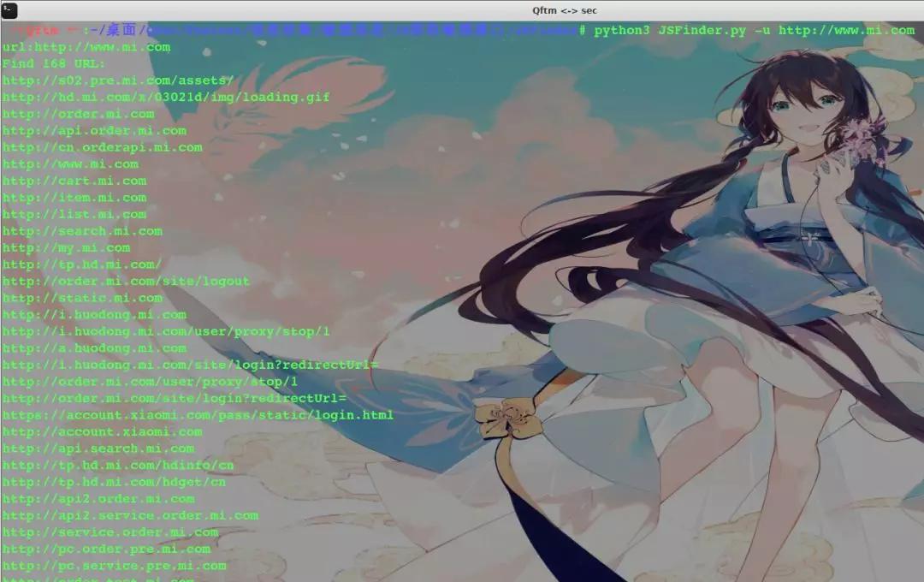Click the http://service.order.mi.com line

pos(110,532)
